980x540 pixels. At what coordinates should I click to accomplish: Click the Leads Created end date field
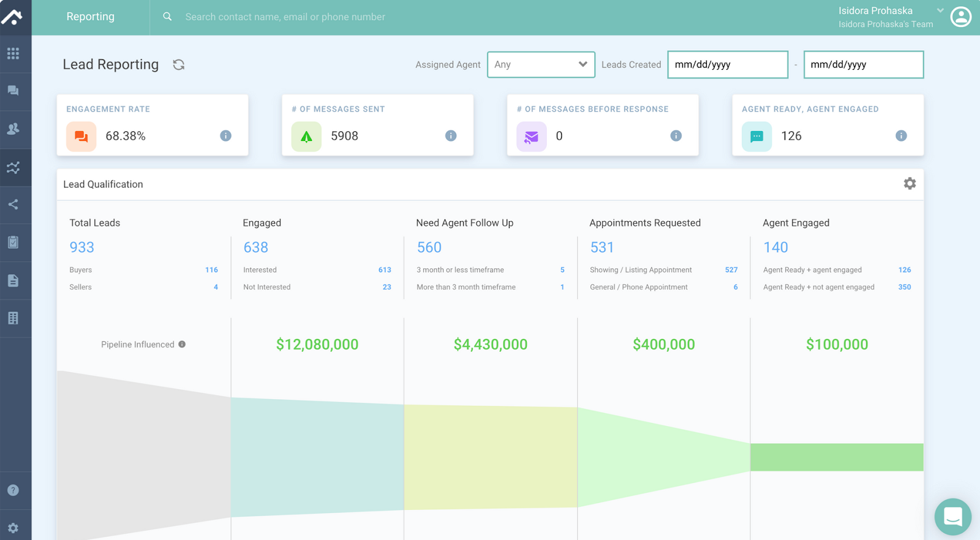(863, 64)
